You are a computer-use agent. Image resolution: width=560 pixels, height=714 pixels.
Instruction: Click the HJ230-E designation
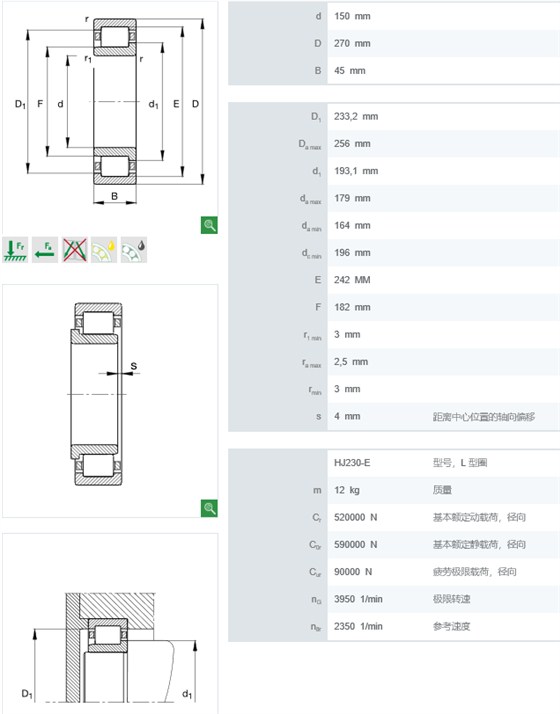click(352, 463)
